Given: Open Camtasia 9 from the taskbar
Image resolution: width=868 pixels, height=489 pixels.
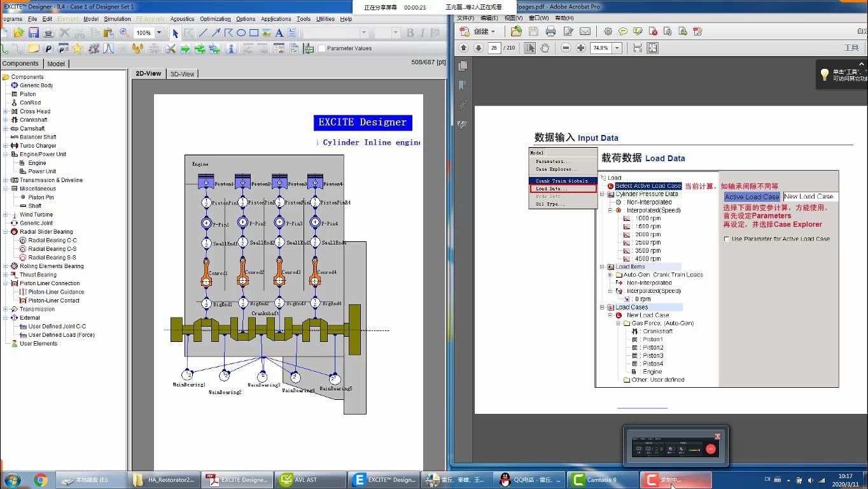Looking at the screenshot, I should pyautogui.click(x=603, y=479).
